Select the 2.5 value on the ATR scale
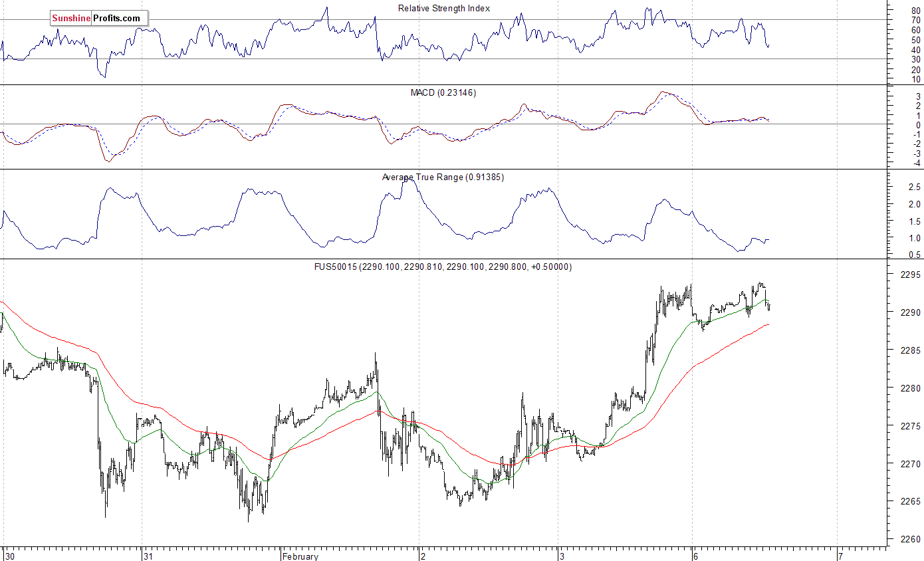The image size is (924, 561). click(915, 187)
